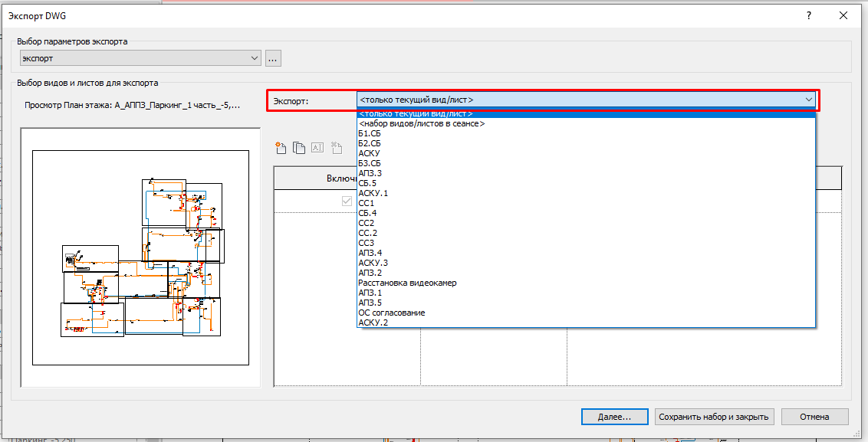The width and height of the screenshot is (868, 442).
Task: Select 'Б1.СБ' set from list
Action: 370,133
